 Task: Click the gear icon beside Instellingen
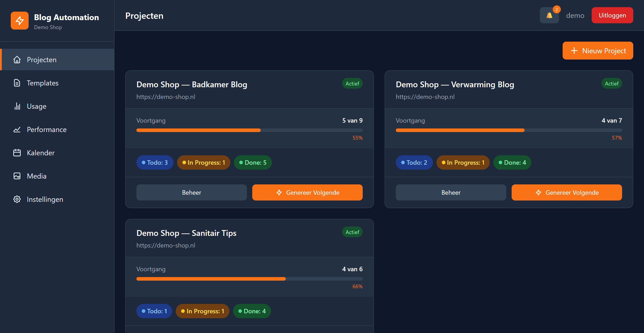pyautogui.click(x=17, y=199)
